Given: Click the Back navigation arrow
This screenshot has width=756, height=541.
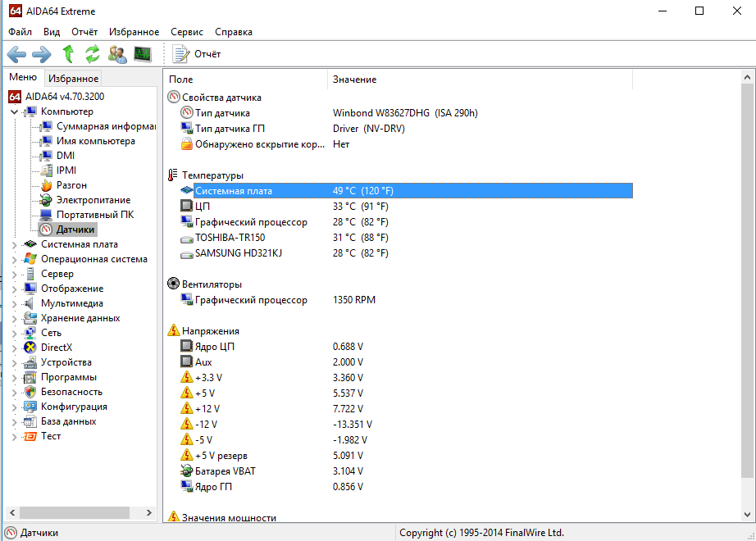Looking at the screenshot, I should 17,54.
